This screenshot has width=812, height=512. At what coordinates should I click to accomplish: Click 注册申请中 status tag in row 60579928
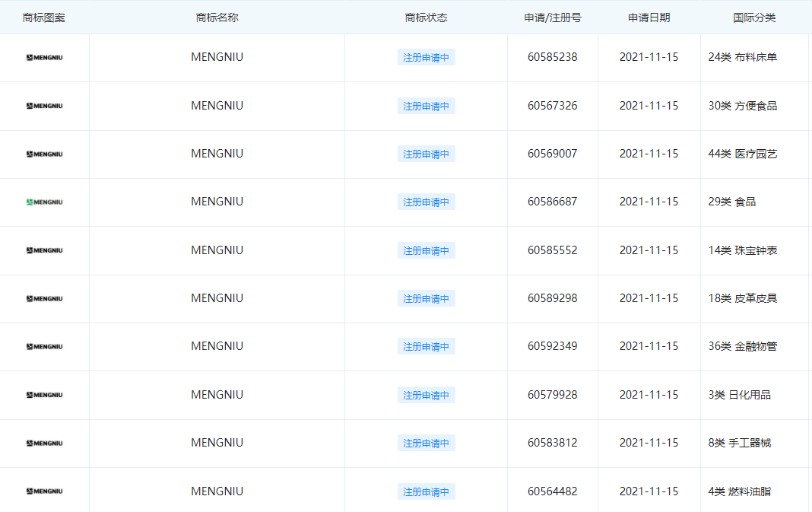427,395
